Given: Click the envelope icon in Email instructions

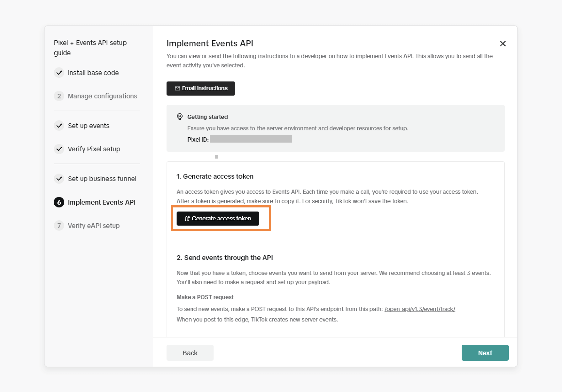Looking at the screenshot, I should pyautogui.click(x=178, y=88).
